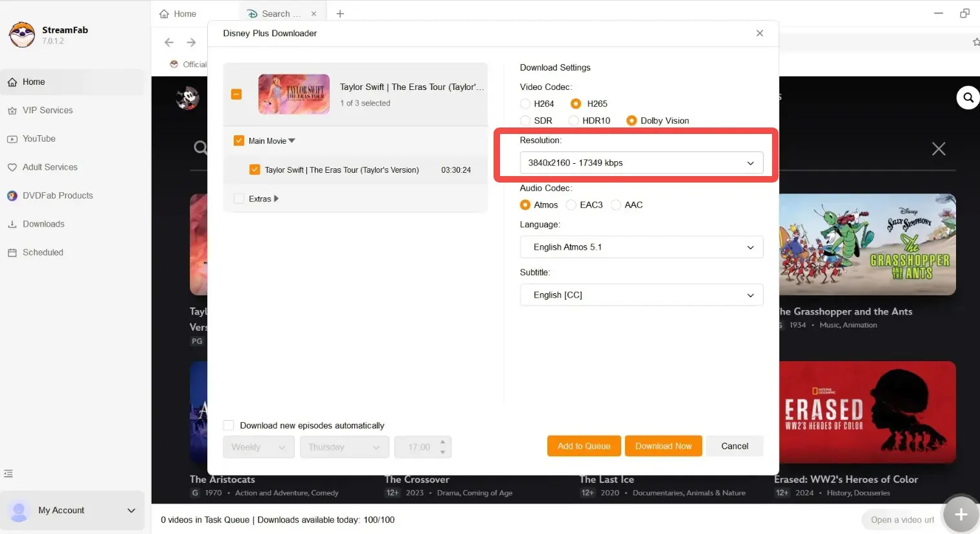Image resolution: width=980 pixels, height=534 pixels.
Task: Click The Last Ice title
Action: click(607, 480)
